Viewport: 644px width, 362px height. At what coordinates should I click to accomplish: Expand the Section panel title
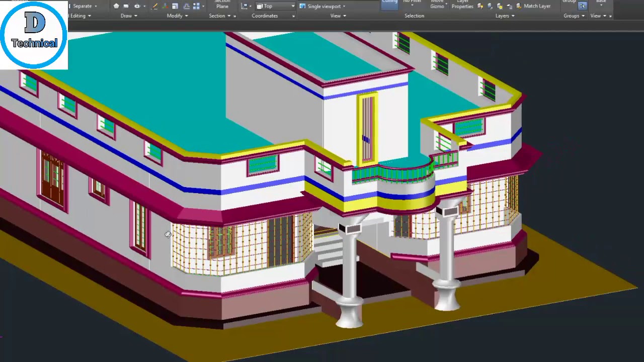point(220,16)
